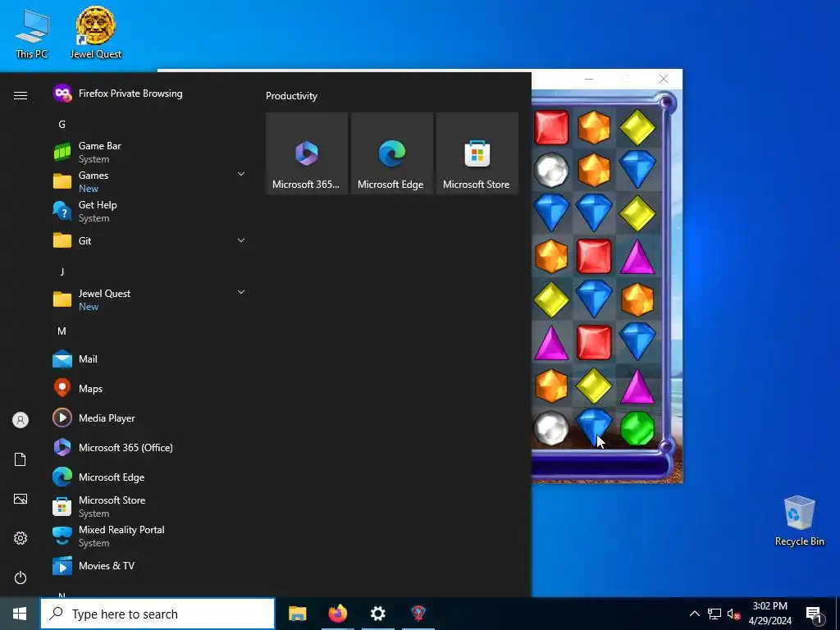Open Microsoft 365 (Office) in app list
The width and height of the screenshot is (840, 630).
click(148, 447)
